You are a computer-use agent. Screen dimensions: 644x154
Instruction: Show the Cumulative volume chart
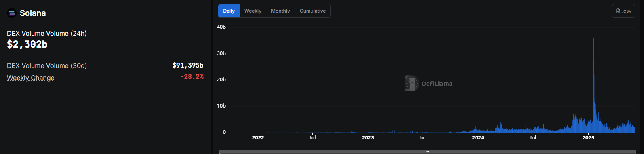tap(313, 11)
